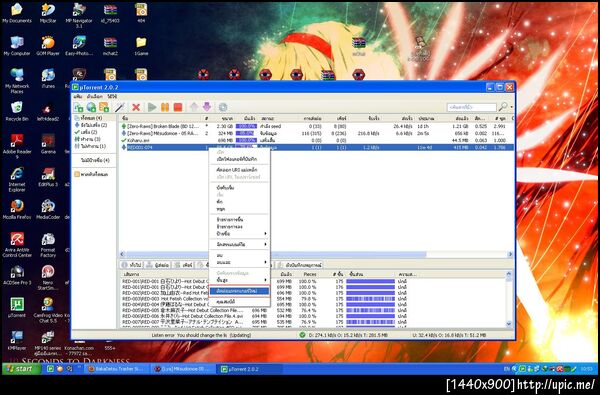Open the third (Help) menu in µTorrent menu bar
Screen dimensions: 600x395
click(112, 96)
